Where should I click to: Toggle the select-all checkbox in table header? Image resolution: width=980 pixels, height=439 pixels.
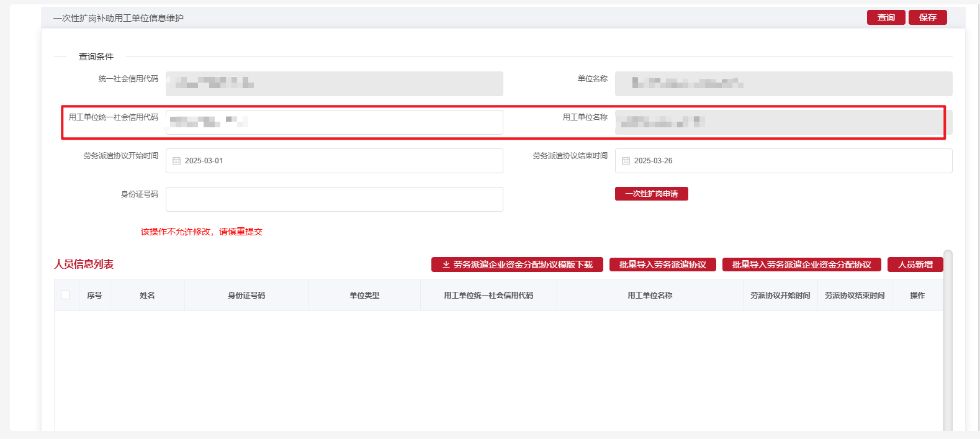[x=65, y=295]
